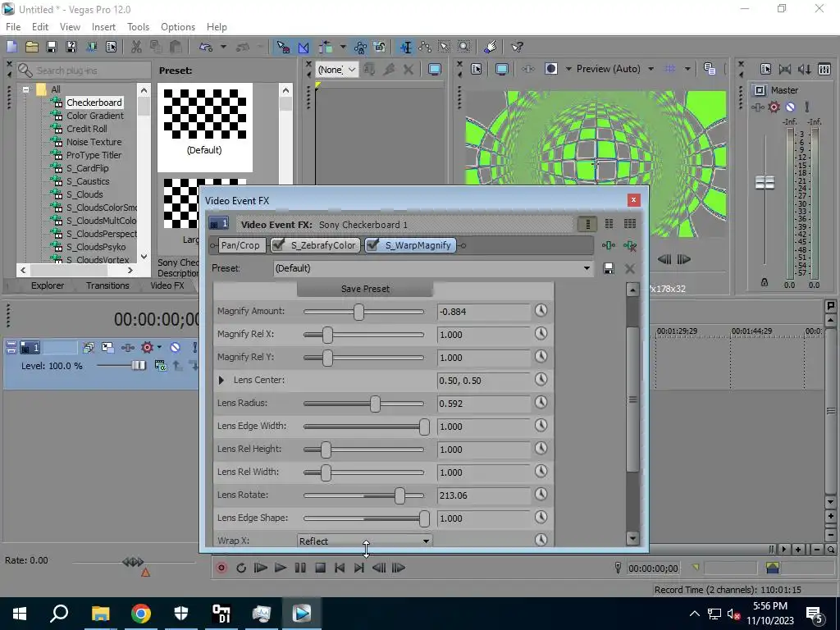
Task: Click the Plug-in Chain icon in FX window
Action: tap(609, 245)
